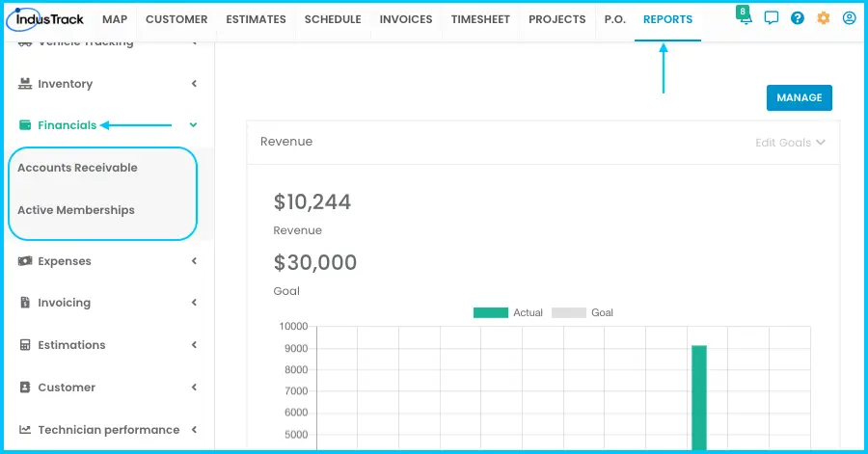Select the Estimations menu label
The width and height of the screenshot is (868, 454).
pos(71,345)
